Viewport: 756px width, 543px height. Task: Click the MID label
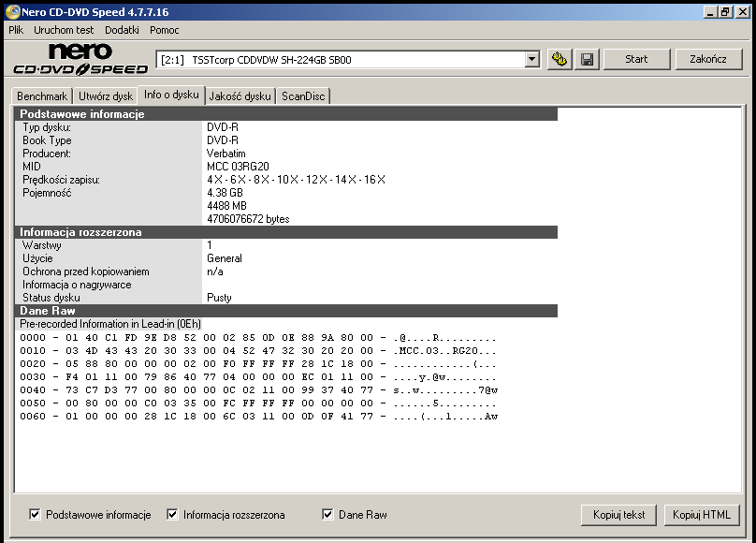(x=31, y=167)
